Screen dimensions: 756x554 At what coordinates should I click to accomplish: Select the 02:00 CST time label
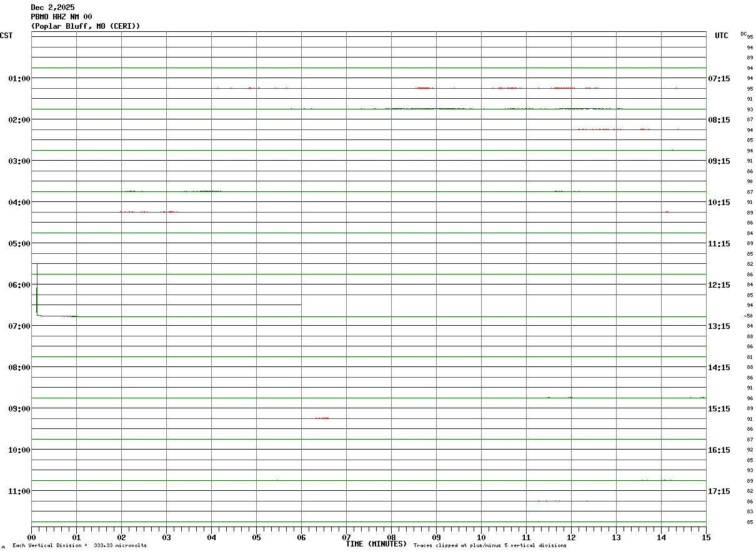coord(19,119)
